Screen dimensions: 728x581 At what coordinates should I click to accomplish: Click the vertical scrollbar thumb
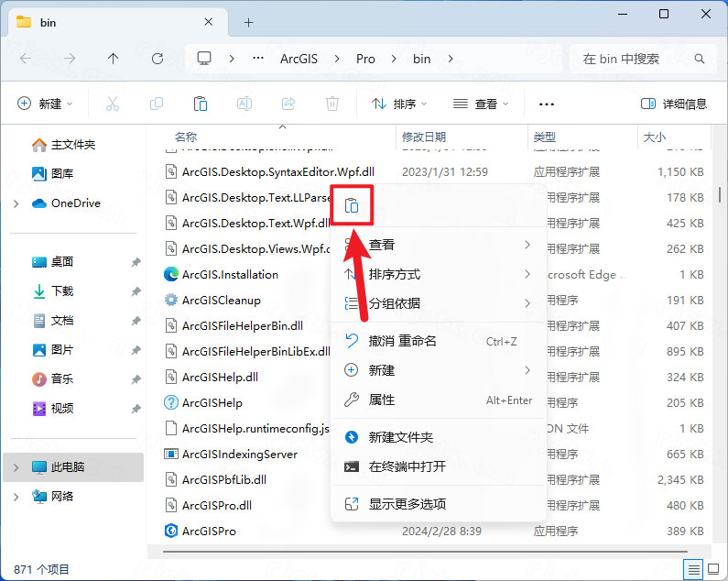pyautogui.click(x=720, y=194)
